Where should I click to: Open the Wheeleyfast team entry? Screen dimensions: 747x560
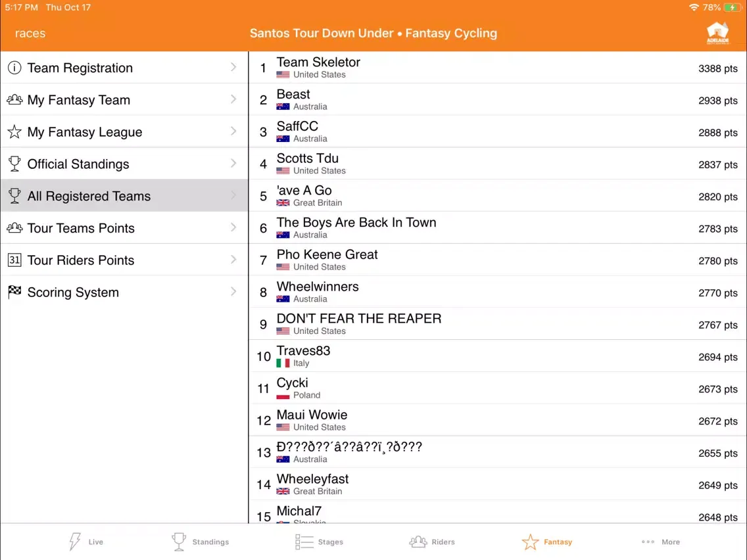(x=497, y=484)
